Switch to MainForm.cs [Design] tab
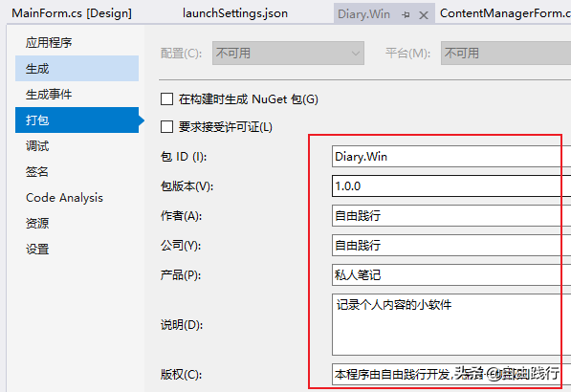The image size is (571, 392). [72, 13]
